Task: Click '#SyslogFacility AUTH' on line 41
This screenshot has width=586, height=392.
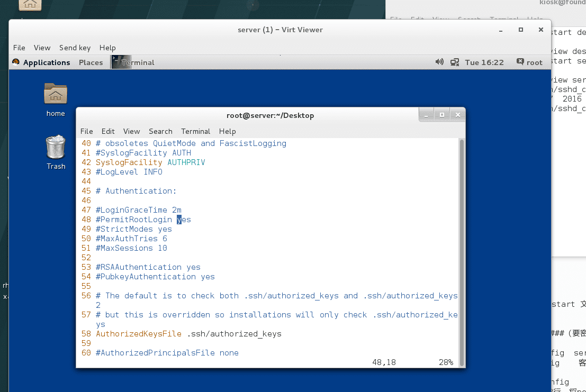Action: pyautogui.click(x=143, y=153)
